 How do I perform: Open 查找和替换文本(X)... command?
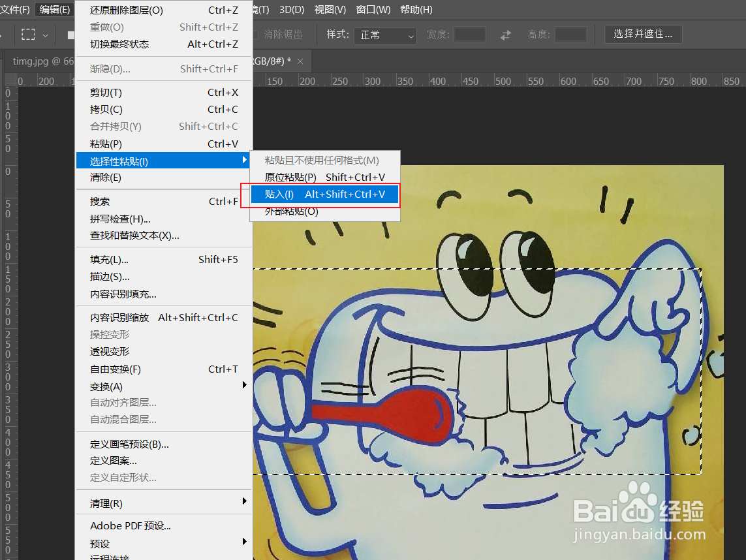coord(164,236)
